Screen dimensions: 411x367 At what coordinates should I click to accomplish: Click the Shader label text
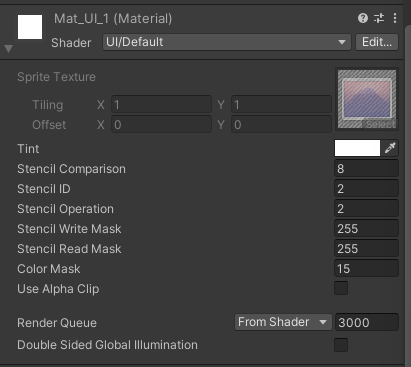[71, 43]
